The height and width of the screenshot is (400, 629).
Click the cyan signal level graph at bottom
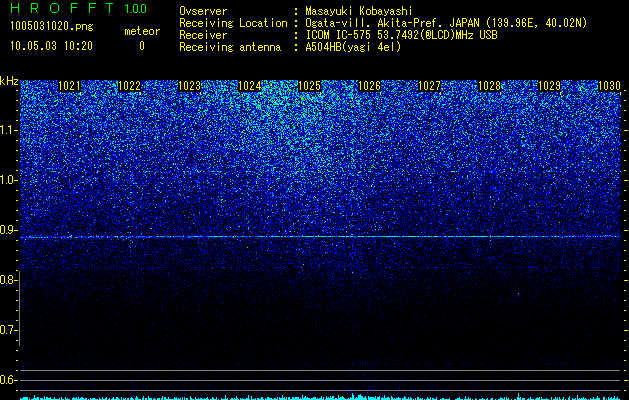[x=320, y=397]
